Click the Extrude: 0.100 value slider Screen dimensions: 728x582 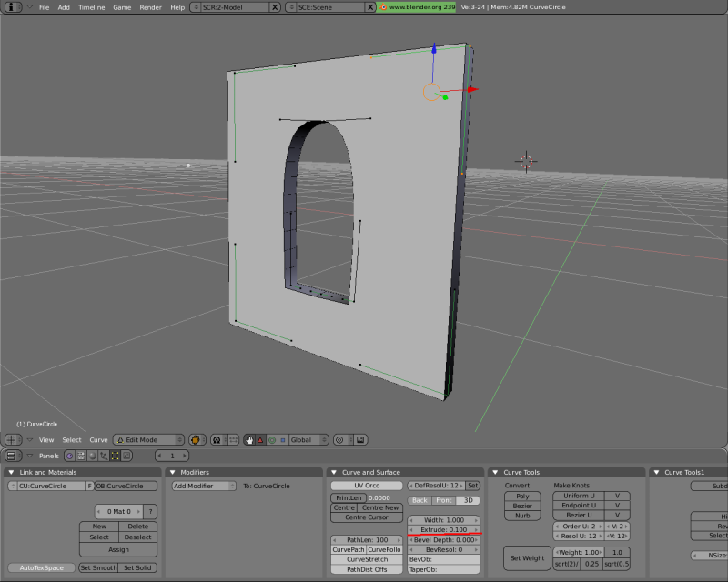[x=444, y=529]
